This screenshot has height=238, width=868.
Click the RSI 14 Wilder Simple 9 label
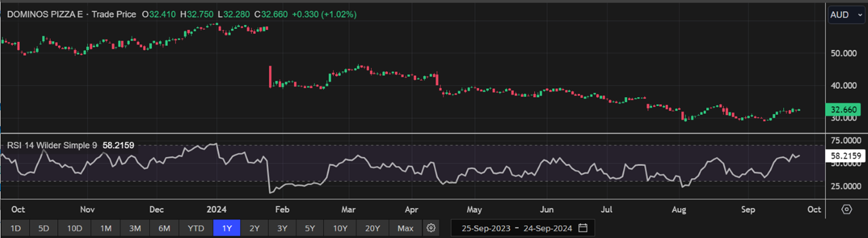[51, 146]
